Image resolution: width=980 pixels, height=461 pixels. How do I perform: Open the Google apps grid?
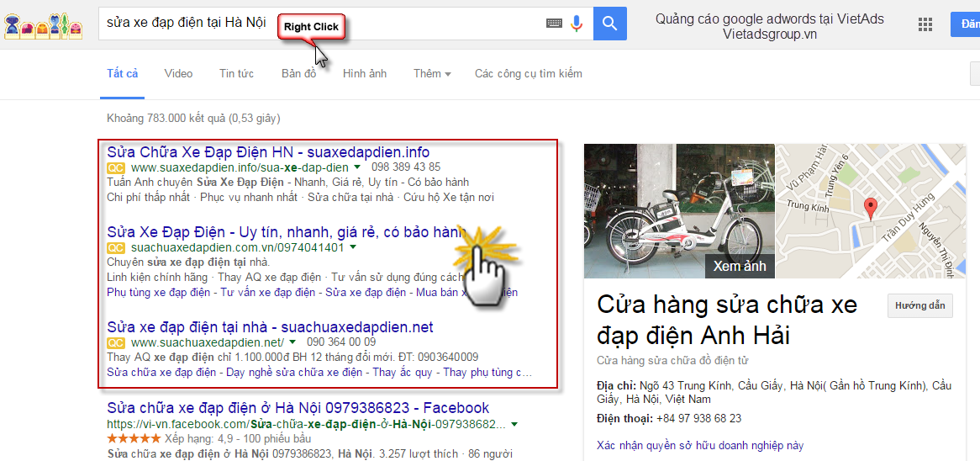pos(925,24)
